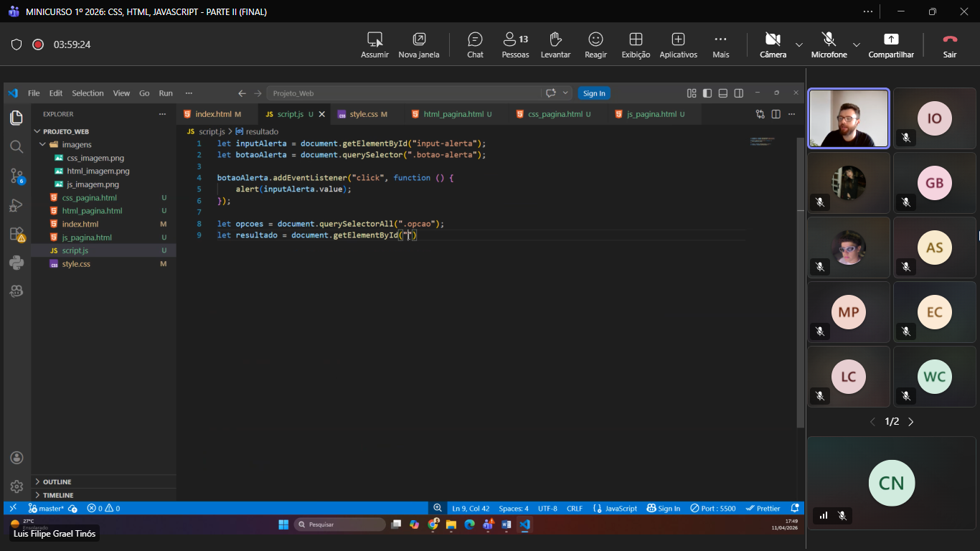Image resolution: width=980 pixels, height=551 pixels.
Task: Raise hand with the Levantar icon
Action: 555,44
